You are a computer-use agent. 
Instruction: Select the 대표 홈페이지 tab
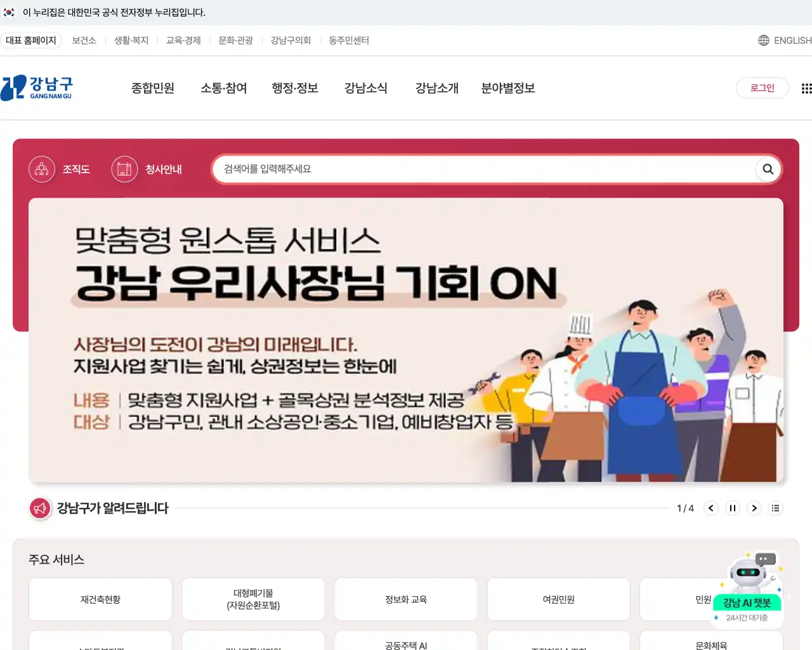tap(31, 41)
